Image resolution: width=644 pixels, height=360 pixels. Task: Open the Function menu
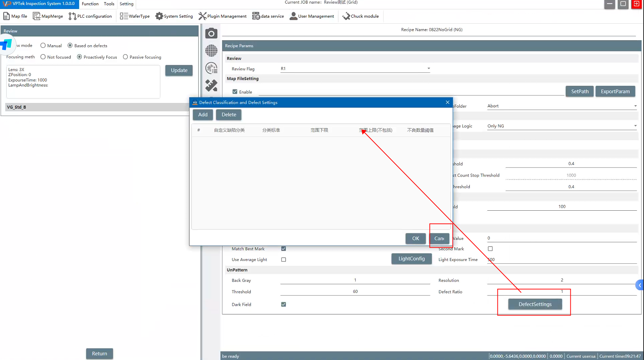pyautogui.click(x=90, y=4)
